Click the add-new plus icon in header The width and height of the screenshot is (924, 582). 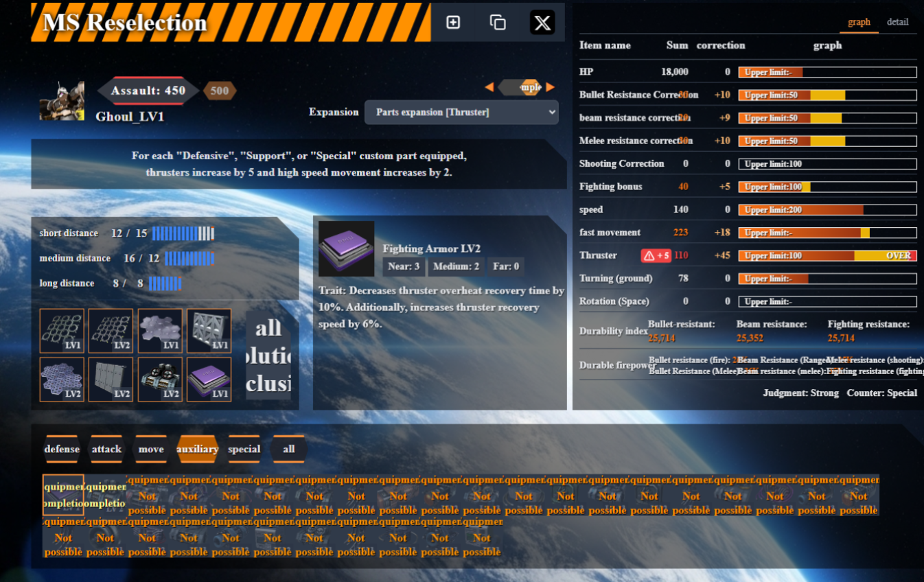[x=453, y=23]
